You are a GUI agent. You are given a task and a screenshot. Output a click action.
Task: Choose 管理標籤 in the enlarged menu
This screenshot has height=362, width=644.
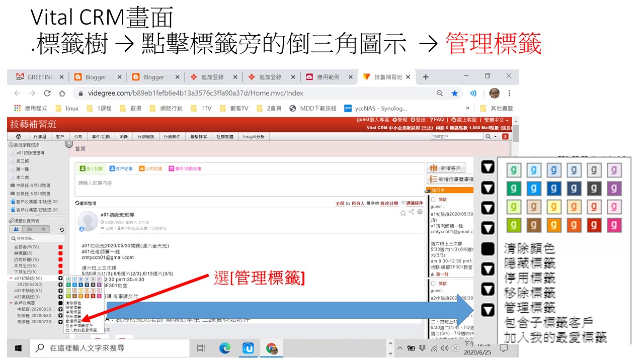[530, 307]
